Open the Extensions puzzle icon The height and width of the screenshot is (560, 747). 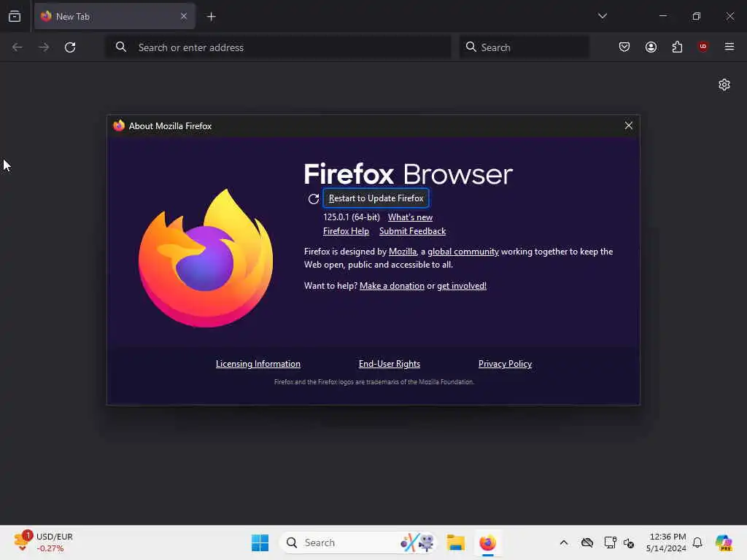click(677, 47)
